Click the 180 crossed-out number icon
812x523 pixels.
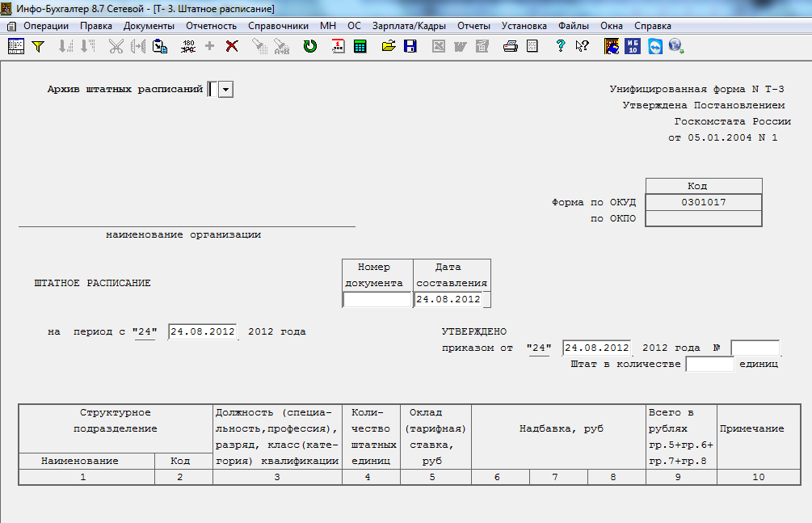pyautogui.click(x=188, y=47)
